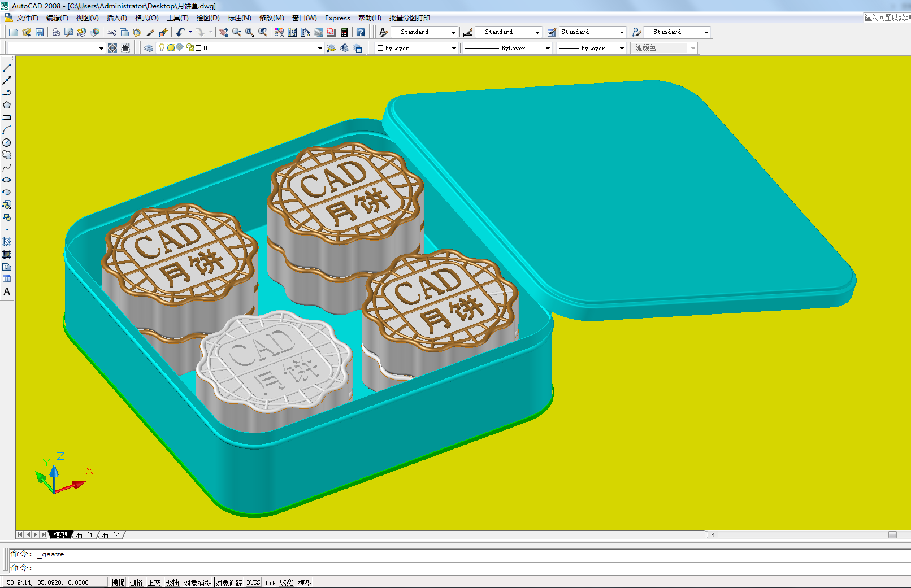This screenshot has height=588, width=911.
Task: Open the undo history dropdown arrow
Action: click(x=190, y=32)
